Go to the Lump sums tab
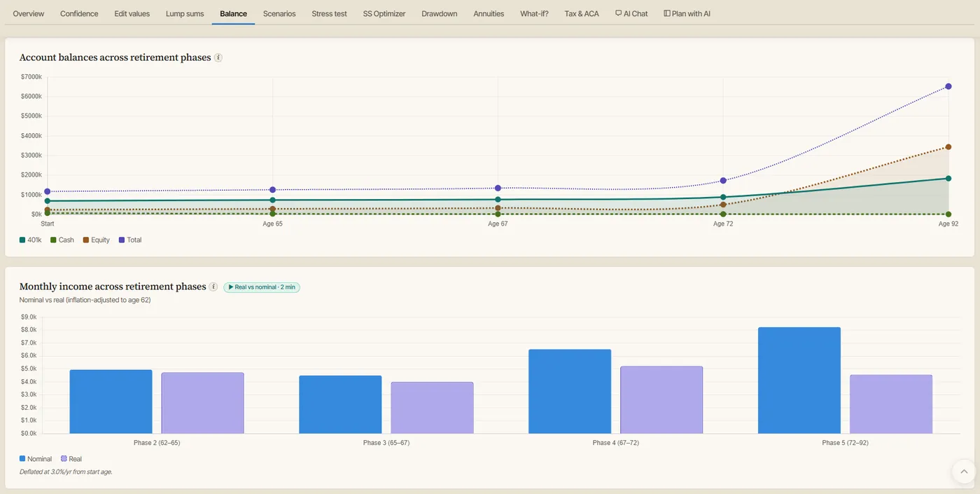The width and height of the screenshot is (980, 494). pos(185,13)
